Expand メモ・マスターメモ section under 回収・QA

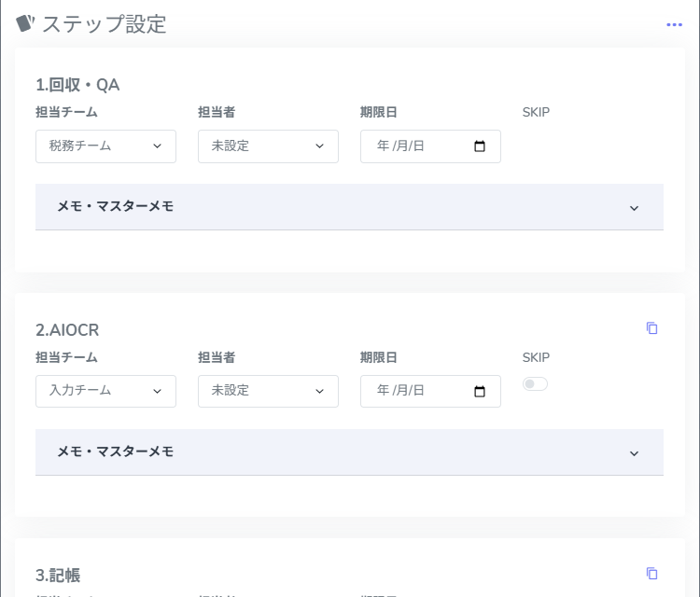click(x=349, y=207)
